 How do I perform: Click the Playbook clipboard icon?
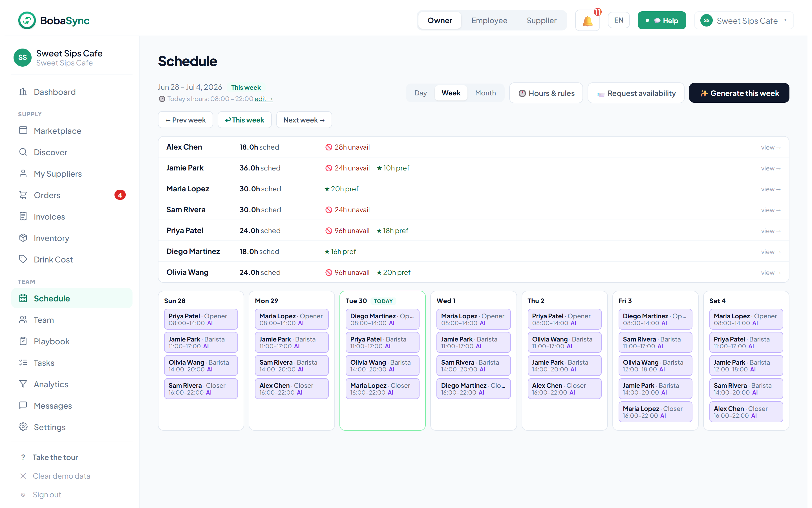pyautogui.click(x=23, y=341)
